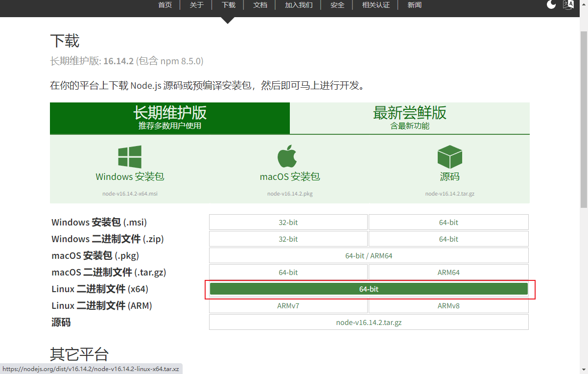
Task: Select the 长期维护版 tab
Action: click(169, 118)
